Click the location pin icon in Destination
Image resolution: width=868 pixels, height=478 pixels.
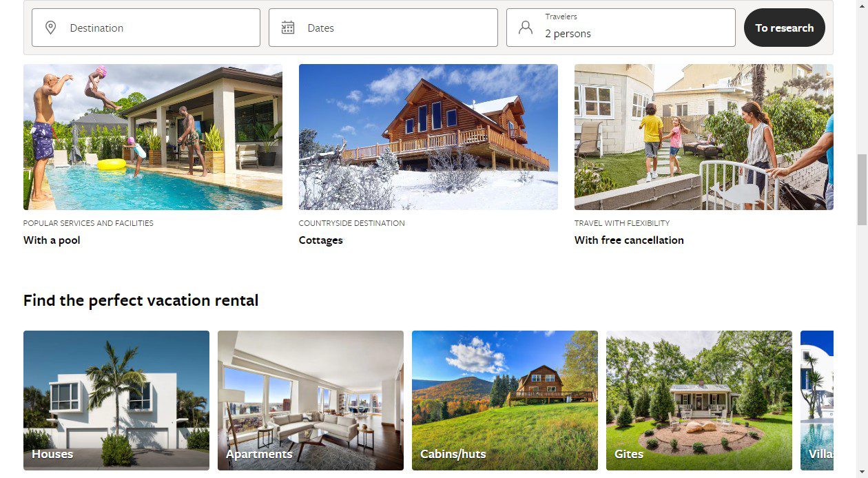point(50,28)
